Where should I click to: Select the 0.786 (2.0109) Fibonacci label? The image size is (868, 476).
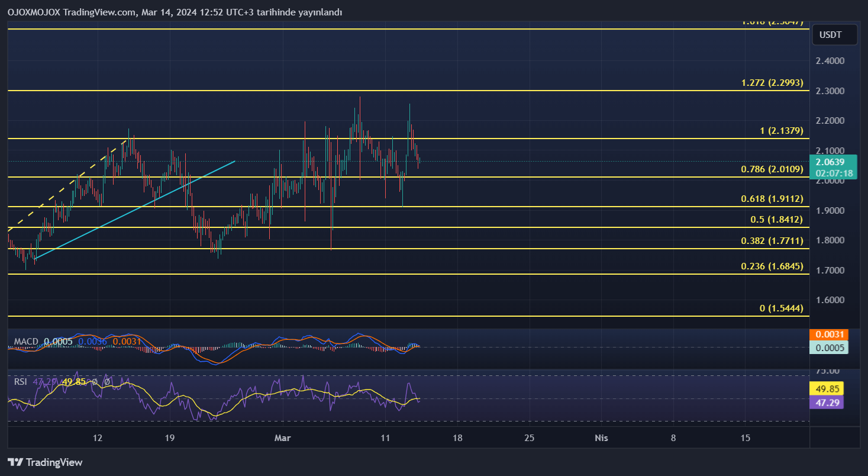click(772, 169)
